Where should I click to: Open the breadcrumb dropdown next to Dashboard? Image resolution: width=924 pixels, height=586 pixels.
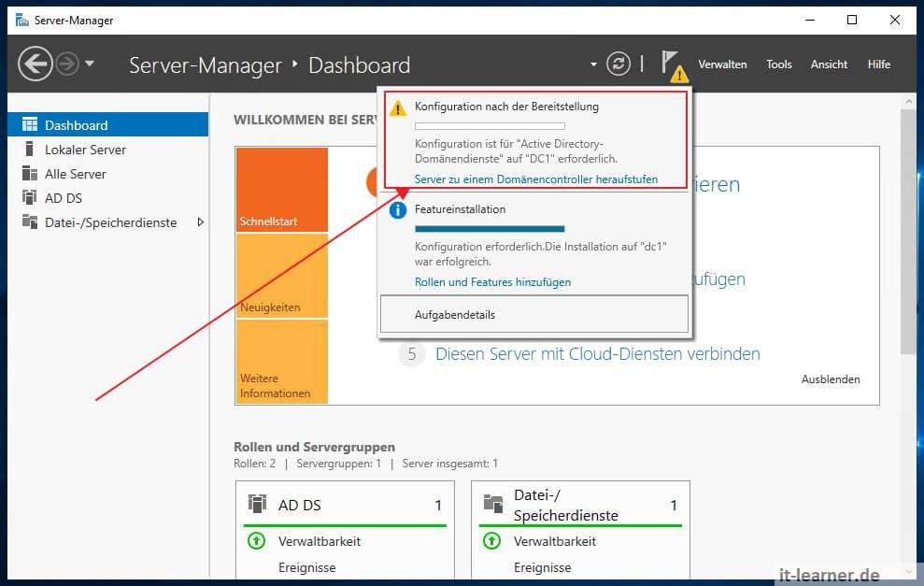pyautogui.click(x=592, y=64)
